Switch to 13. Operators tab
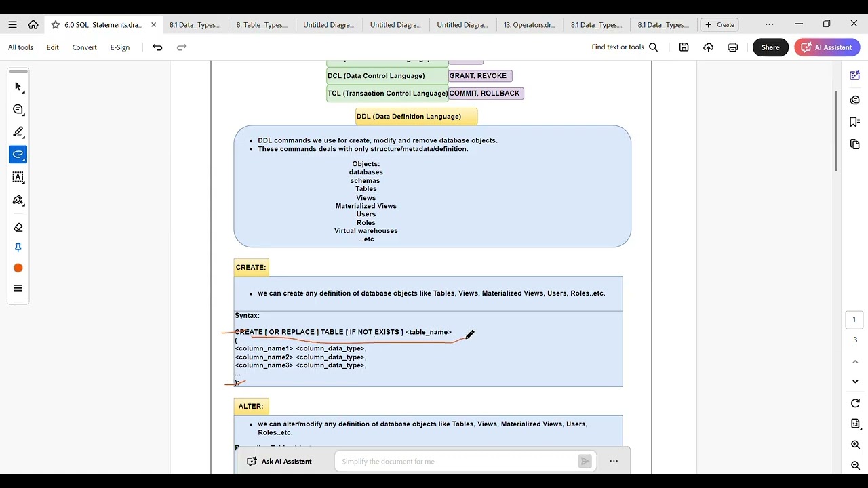Viewport: 868px width, 488px height. [x=529, y=25]
